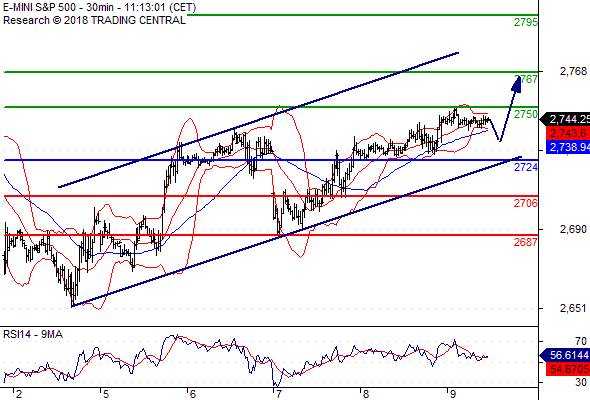This screenshot has height=400, width=590.
Task: Click date label 2 on time axis
Action: point(19,394)
